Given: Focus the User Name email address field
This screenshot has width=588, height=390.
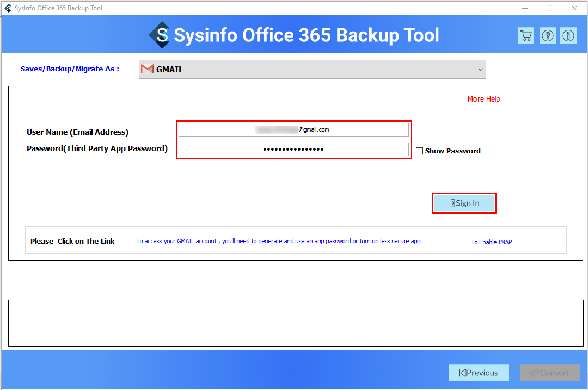Looking at the screenshot, I should (x=293, y=130).
